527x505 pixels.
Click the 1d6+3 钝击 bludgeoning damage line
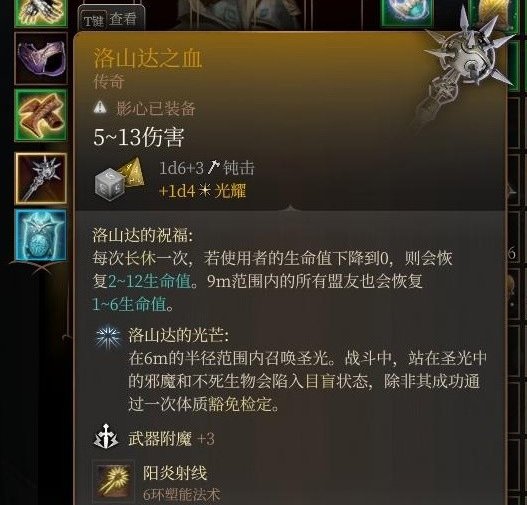pyautogui.click(x=207, y=168)
